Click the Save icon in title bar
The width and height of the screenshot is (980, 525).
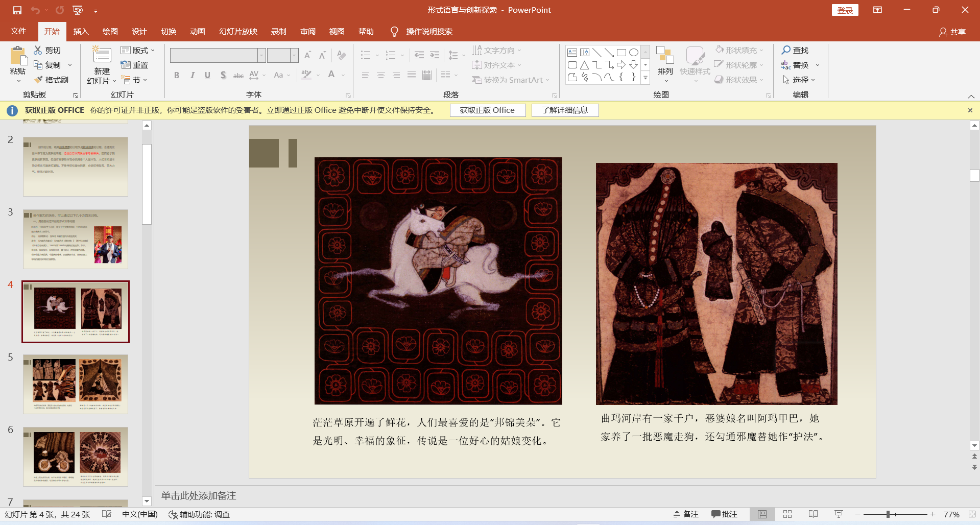coord(17,10)
